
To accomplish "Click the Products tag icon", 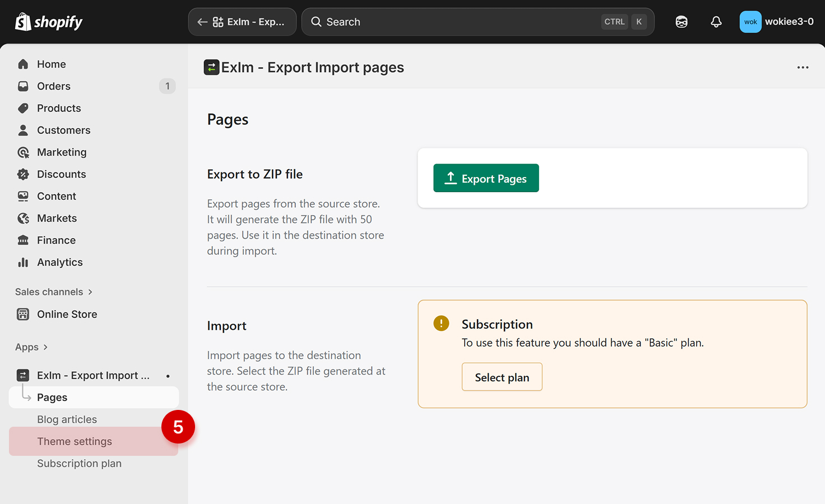I will 23,108.
